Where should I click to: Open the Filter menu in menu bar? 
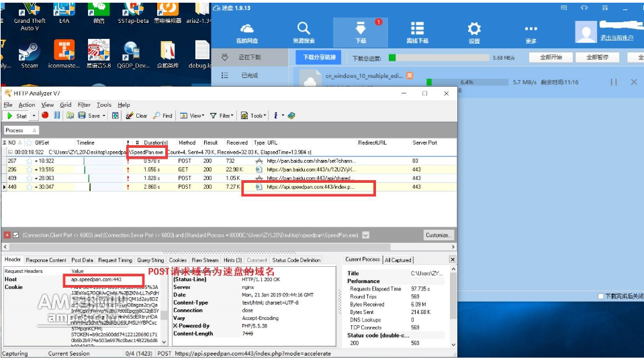tap(84, 105)
